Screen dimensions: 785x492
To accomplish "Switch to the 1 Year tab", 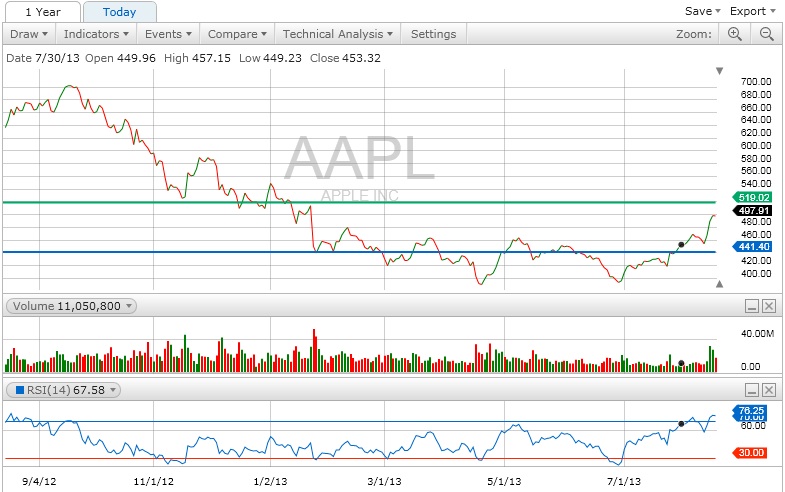I will point(43,12).
